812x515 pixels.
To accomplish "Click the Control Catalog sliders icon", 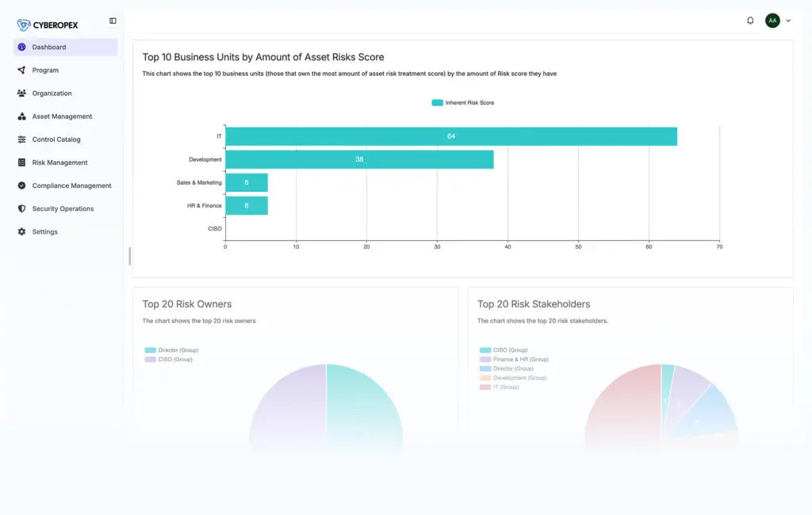I will pyautogui.click(x=21, y=139).
